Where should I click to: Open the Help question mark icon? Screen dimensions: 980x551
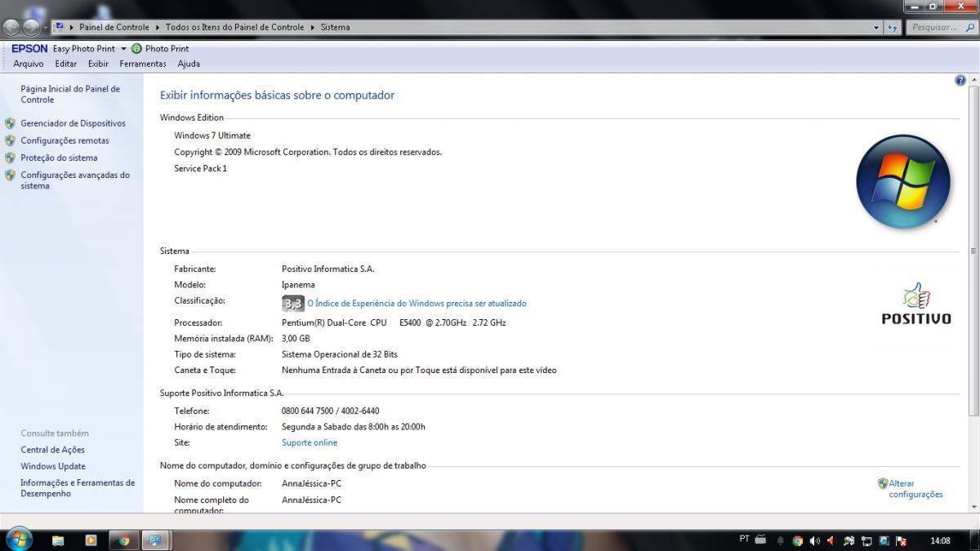[x=960, y=80]
